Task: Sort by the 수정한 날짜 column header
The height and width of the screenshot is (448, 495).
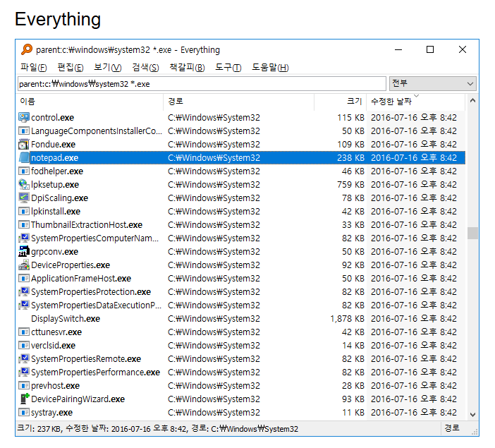Action: click(416, 102)
